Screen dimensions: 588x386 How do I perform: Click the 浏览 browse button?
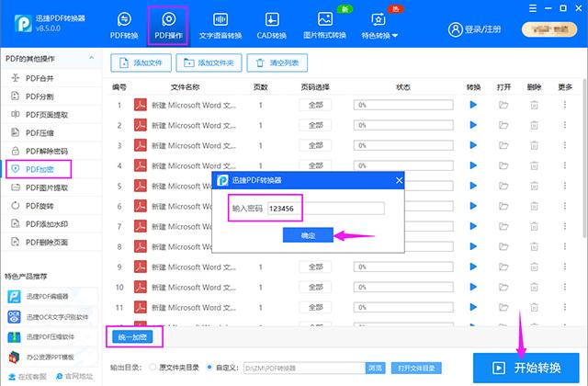pos(375,368)
